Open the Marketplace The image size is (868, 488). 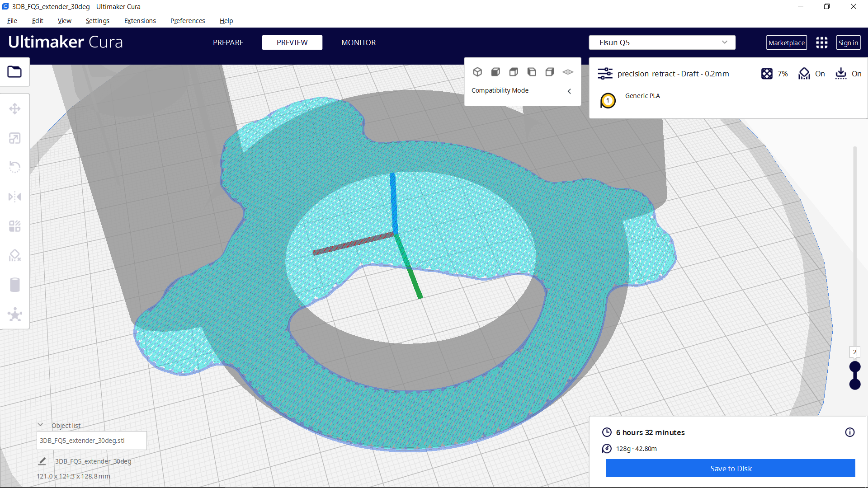787,42
